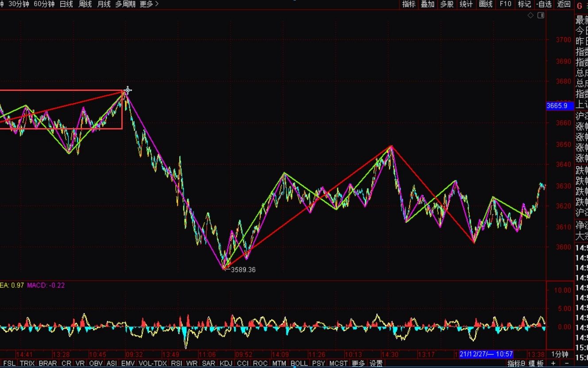Open the 画线 drawing tools

(x=486, y=4)
